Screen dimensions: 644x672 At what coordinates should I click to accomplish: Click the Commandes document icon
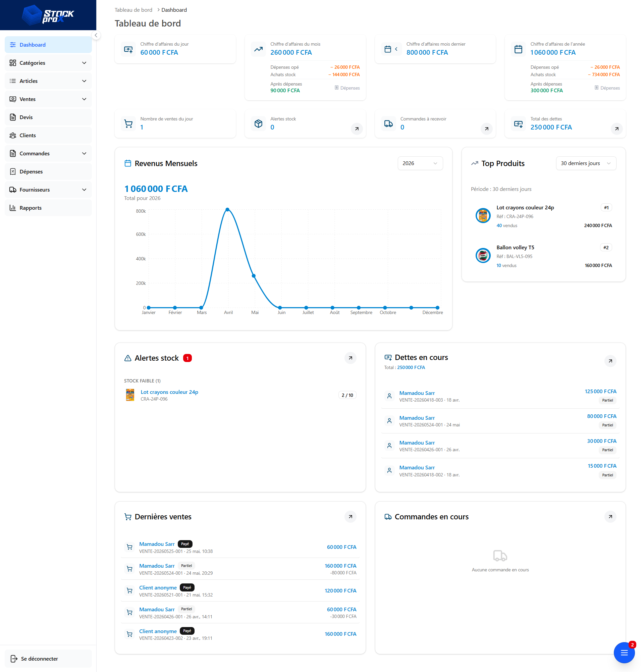(13, 153)
